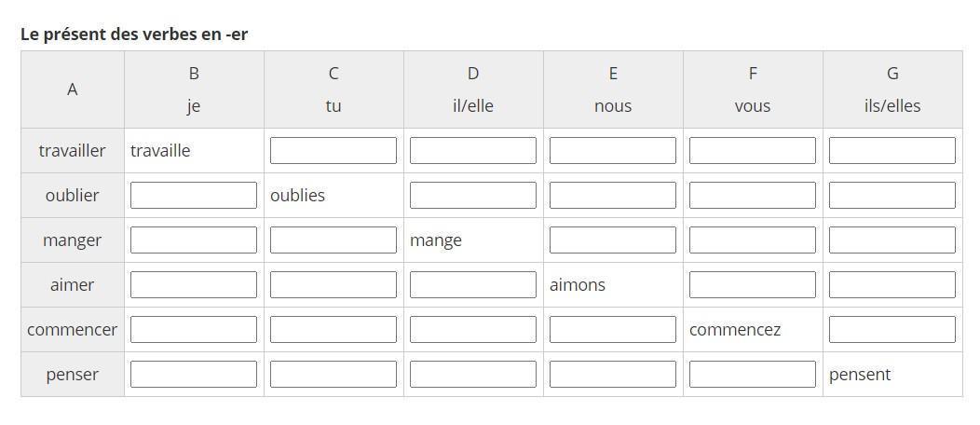Click the vous input for oublier
980x425 pixels.
(x=753, y=196)
